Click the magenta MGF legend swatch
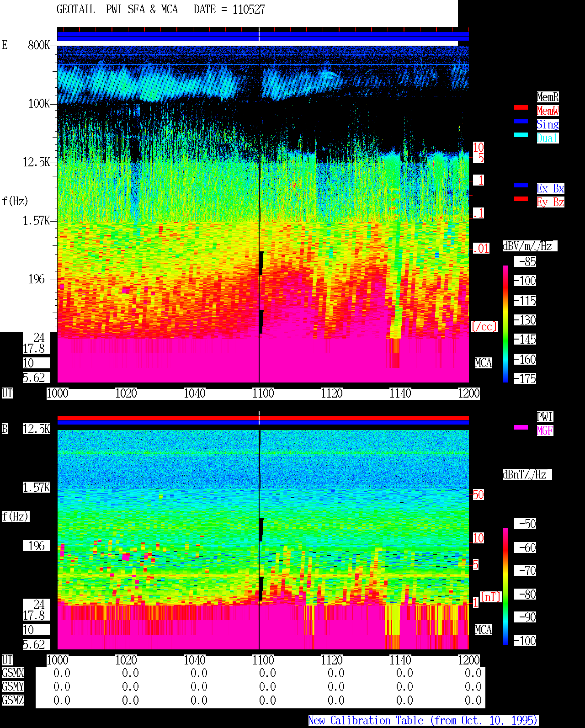 (521, 427)
